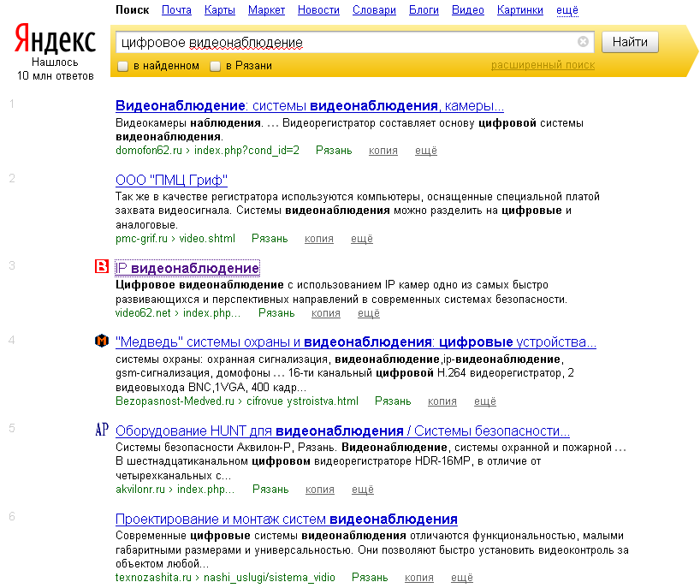
Task: Enable the 'в найденном' checkbox
Action: pos(121,65)
